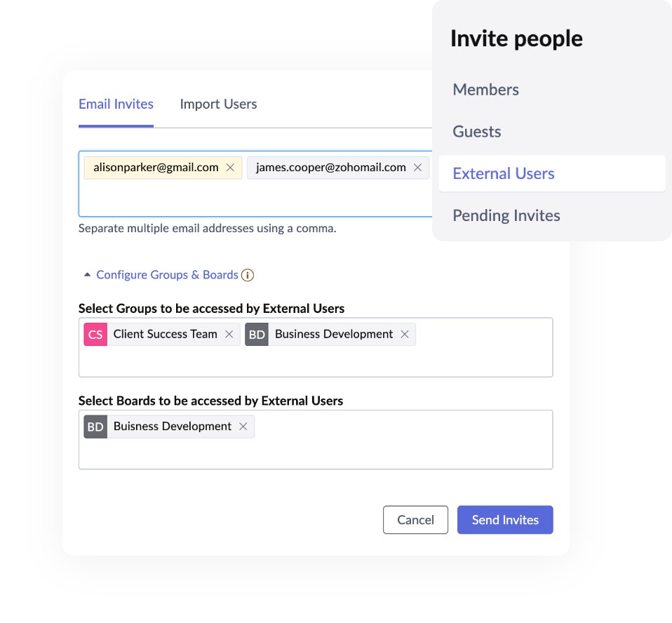Image resolution: width=672 pixels, height=623 pixels.
Task: Remove Buisness Development board chip
Action: tap(243, 427)
